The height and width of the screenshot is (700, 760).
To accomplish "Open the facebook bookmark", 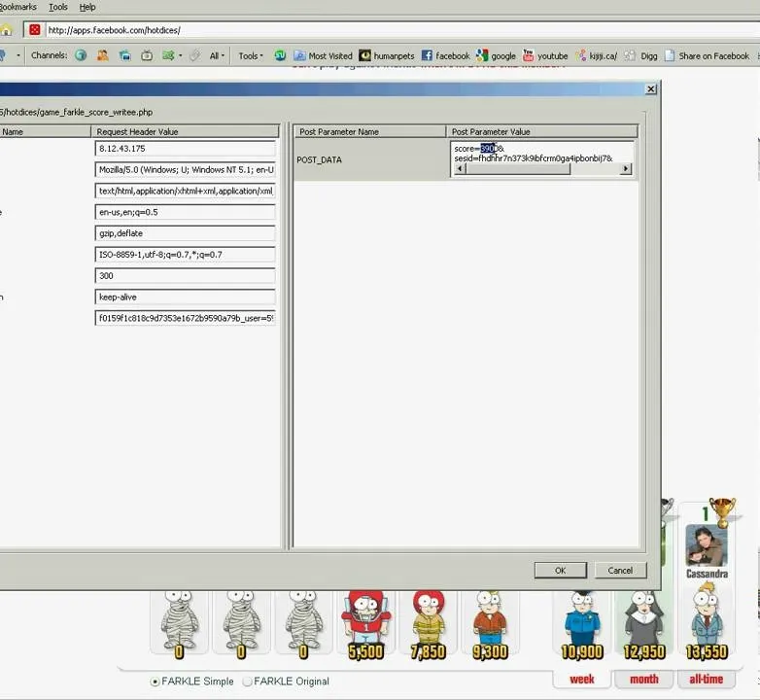I will 445,55.
